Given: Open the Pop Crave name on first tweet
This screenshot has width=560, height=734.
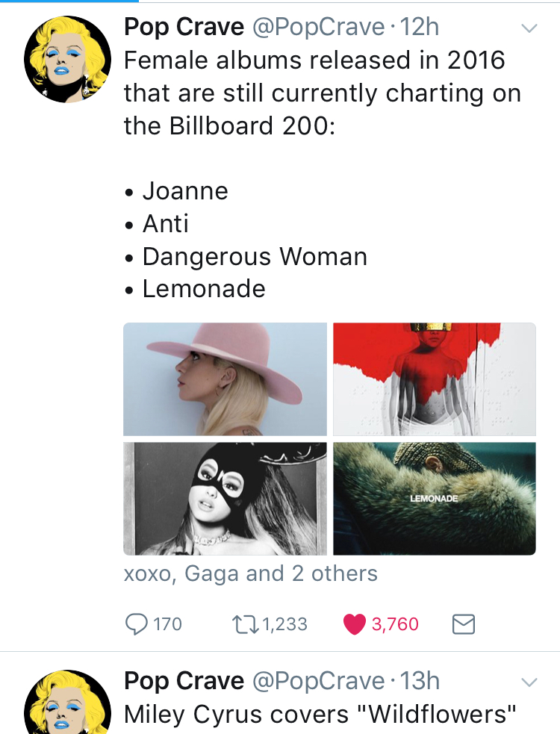Looking at the screenshot, I should pos(184,28).
